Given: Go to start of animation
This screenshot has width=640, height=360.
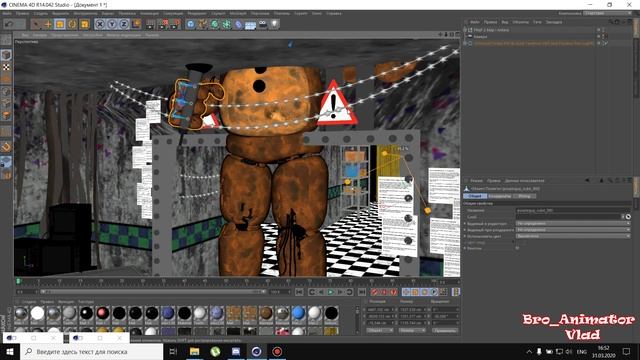Looking at the screenshot, I should click(299, 292).
